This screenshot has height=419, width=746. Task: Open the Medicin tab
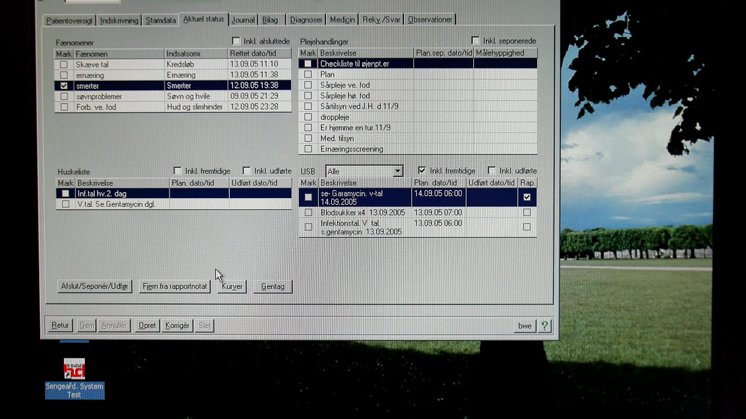pyautogui.click(x=345, y=19)
